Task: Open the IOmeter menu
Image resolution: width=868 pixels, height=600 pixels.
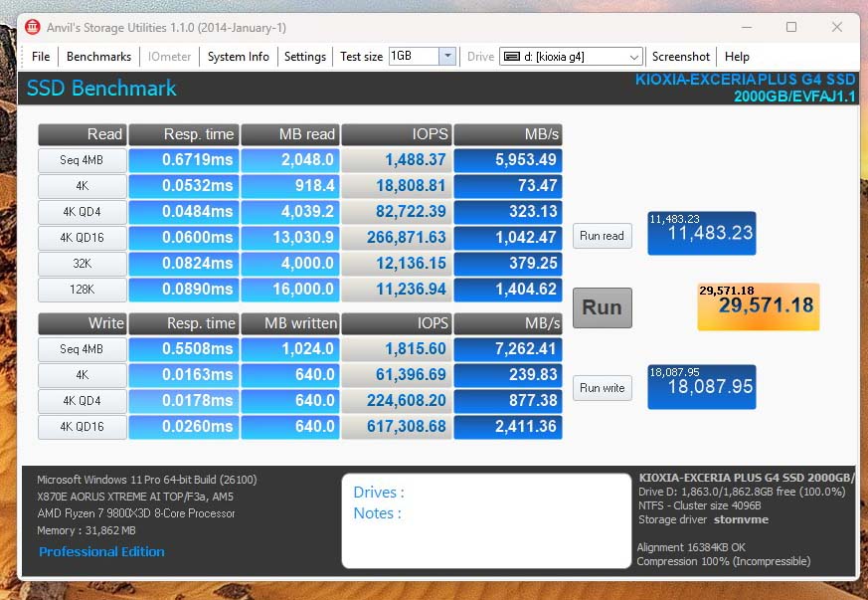Action: [x=169, y=57]
